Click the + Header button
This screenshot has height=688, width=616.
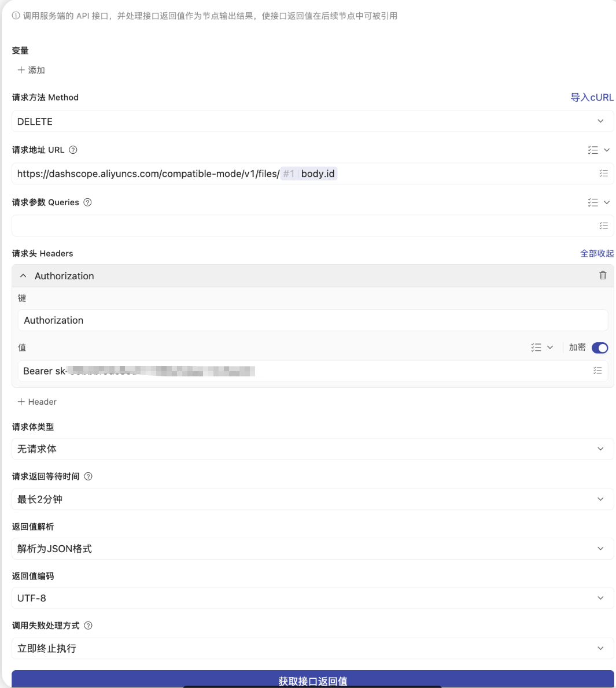[x=37, y=402]
